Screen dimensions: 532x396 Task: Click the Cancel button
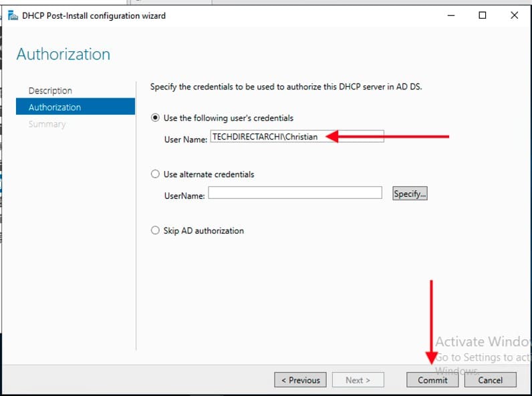[490, 380]
